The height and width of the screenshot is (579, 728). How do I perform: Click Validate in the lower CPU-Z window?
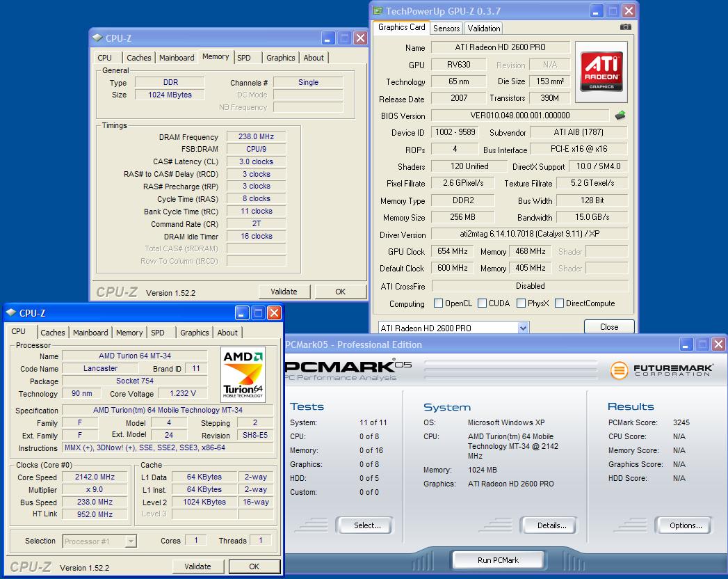[197, 566]
